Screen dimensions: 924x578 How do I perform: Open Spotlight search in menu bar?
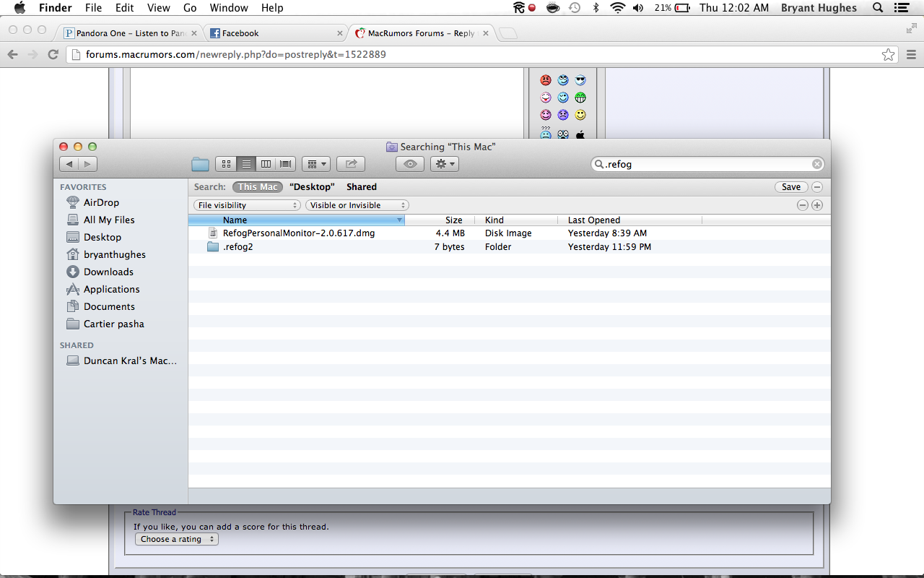pos(878,8)
